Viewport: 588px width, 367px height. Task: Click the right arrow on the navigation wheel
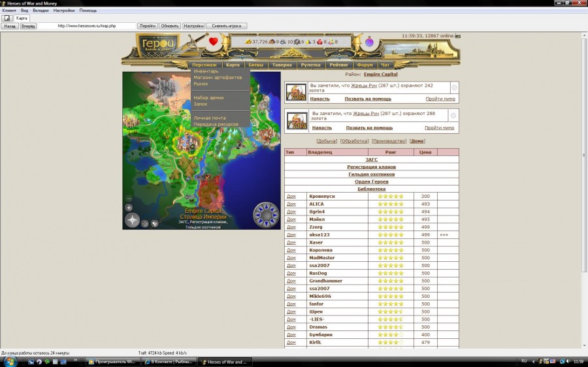pos(276,215)
